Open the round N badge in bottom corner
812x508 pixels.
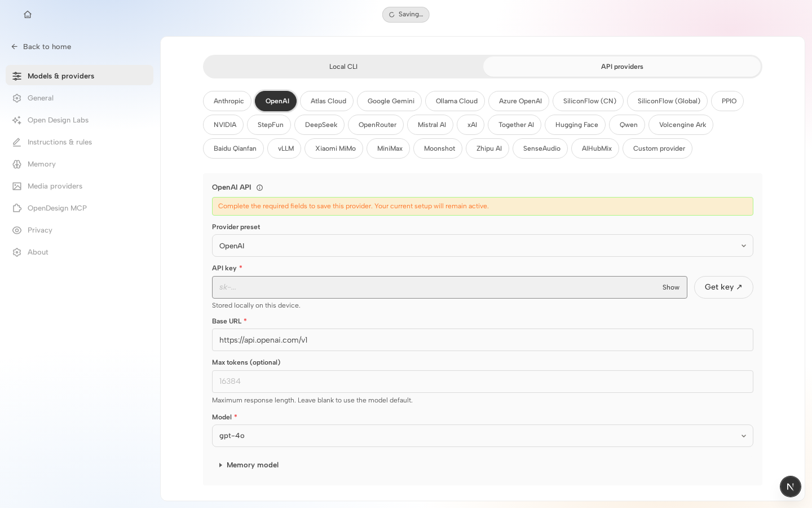pyautogui.click(x=791, y=487)
